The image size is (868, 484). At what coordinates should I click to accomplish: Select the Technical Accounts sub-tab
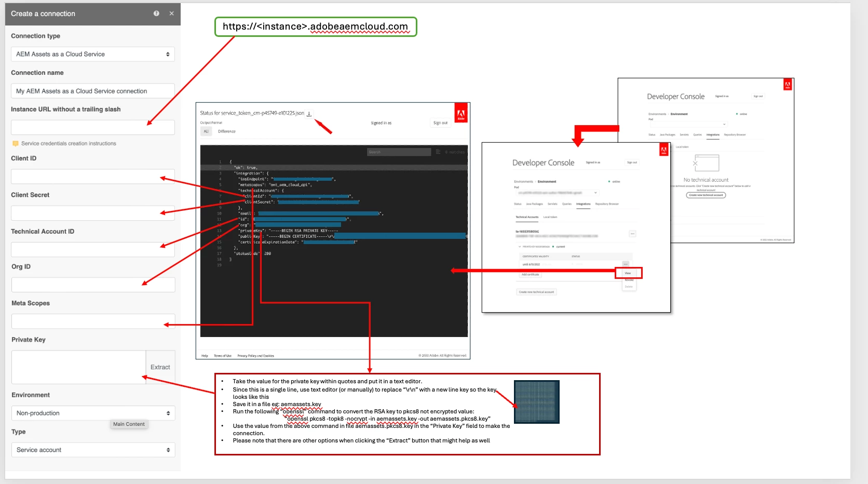[x=527, y=217]
